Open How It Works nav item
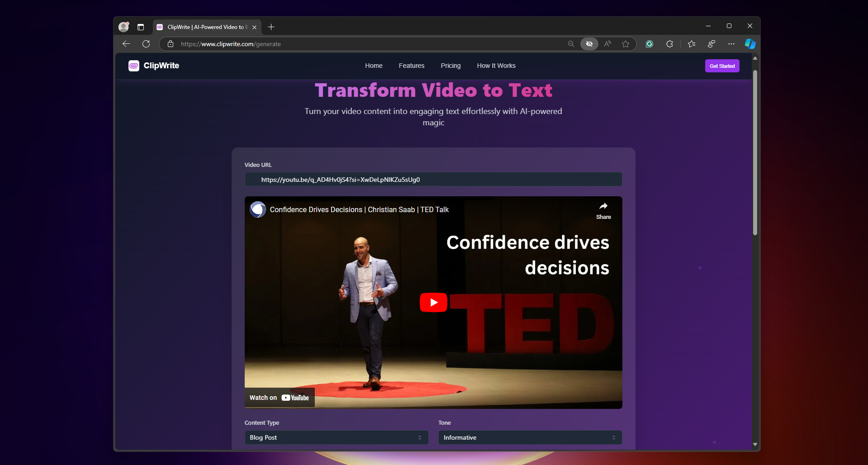The image size is (868, 465). tap(496, 66)
